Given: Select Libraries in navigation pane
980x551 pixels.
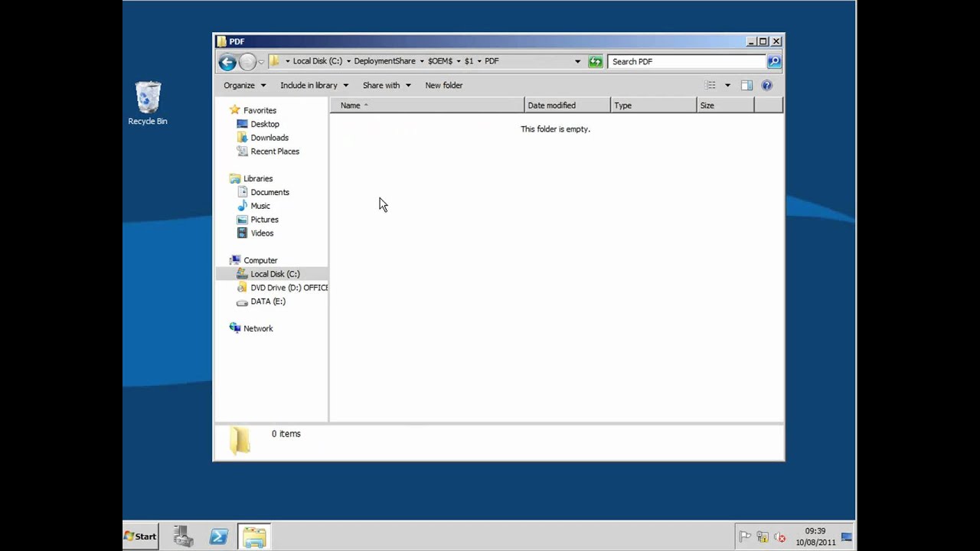Looking at the screenshot, I should (258, 178).
